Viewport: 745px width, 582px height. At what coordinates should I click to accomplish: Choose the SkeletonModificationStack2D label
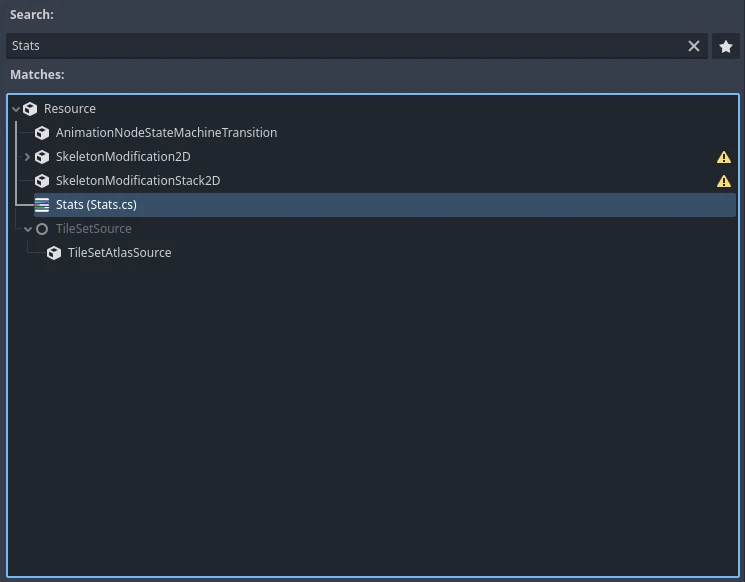138,181
